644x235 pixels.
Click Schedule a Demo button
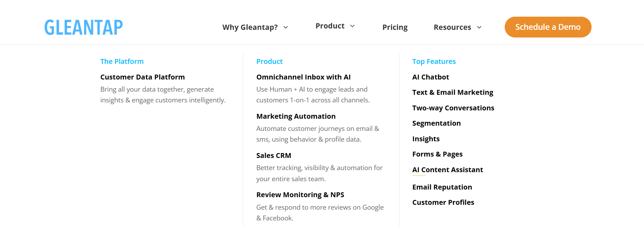[548, 27]
